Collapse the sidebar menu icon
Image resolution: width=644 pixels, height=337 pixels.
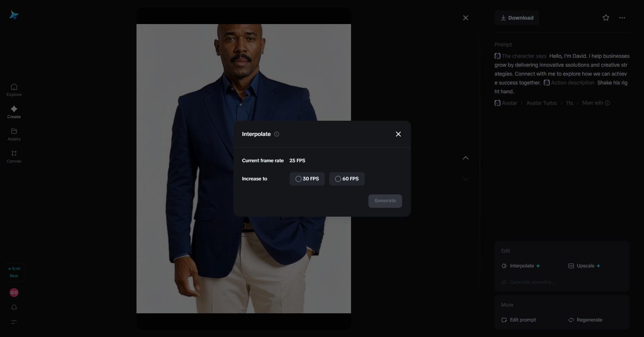pos(14,322)
